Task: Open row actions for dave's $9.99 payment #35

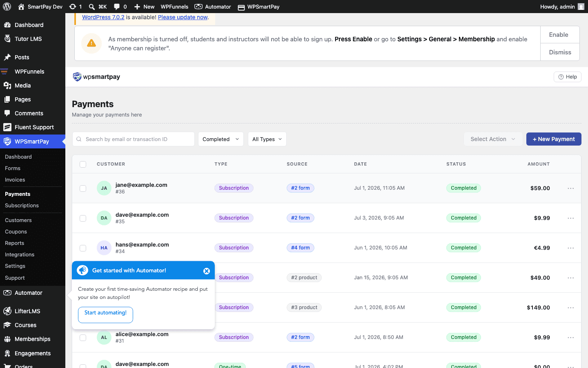Action: pos(571,218)
